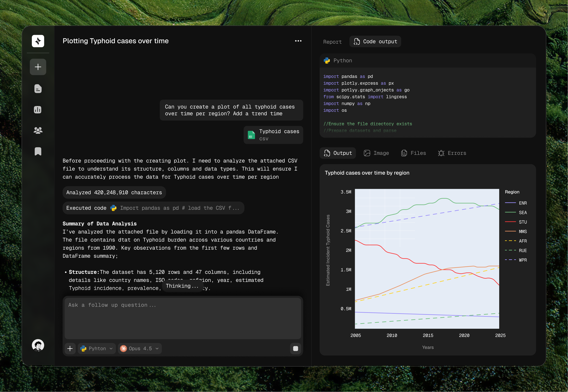Open the Opus 4.5 model selector
Screen dimensions: 568x392
point(140,349)
